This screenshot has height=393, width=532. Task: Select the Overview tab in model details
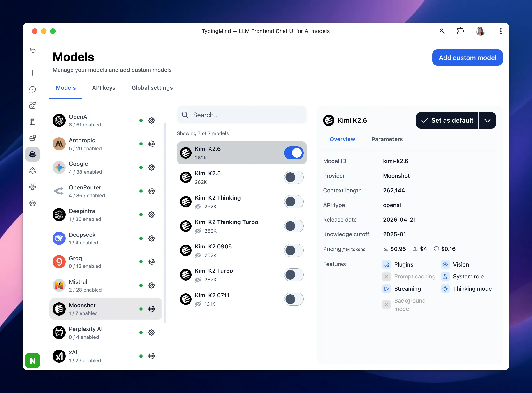(342, 139)
